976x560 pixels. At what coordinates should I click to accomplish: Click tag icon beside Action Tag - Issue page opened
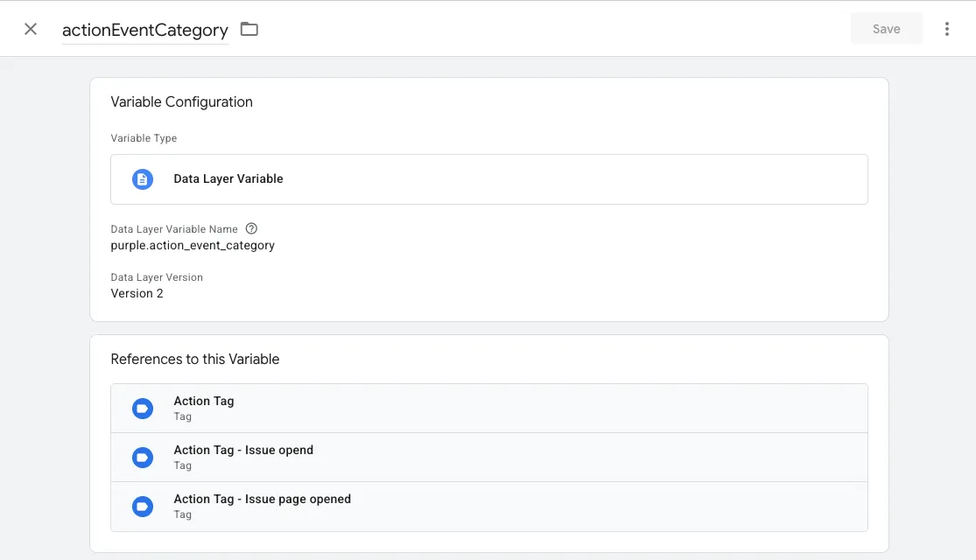click(143, 507)
